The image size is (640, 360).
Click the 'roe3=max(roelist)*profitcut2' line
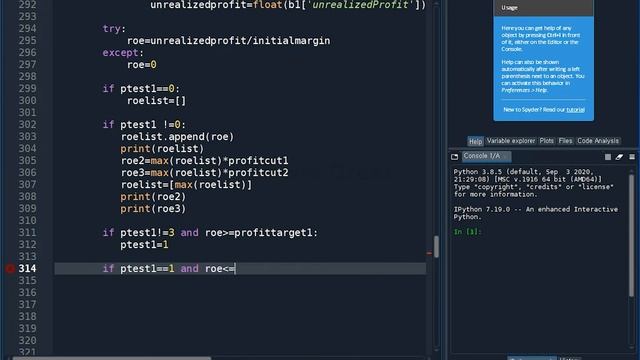click(204, 173)
